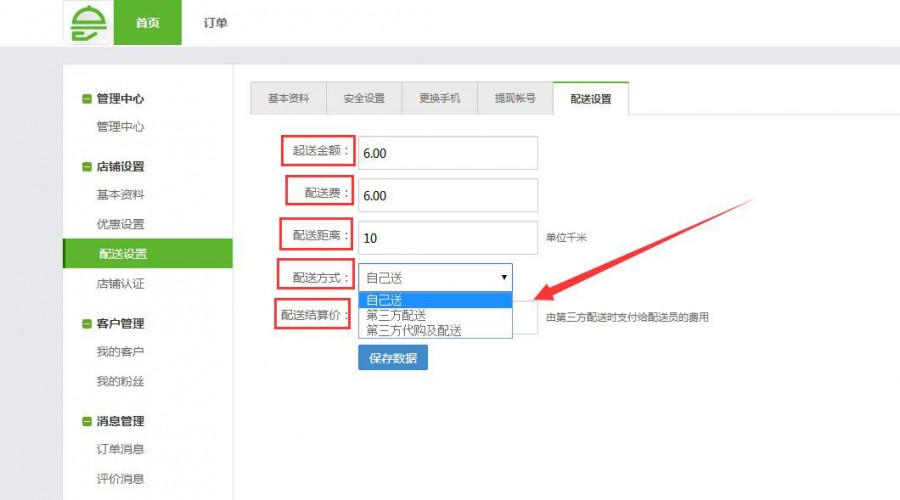Collapse the 消息管理 section icon
This screenshot has height=500, width=900.
[87, 421]
